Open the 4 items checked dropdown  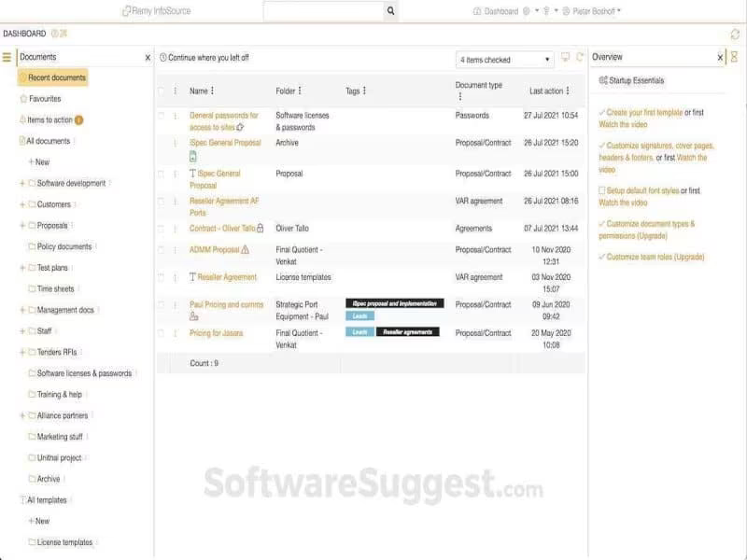point(504,60)
